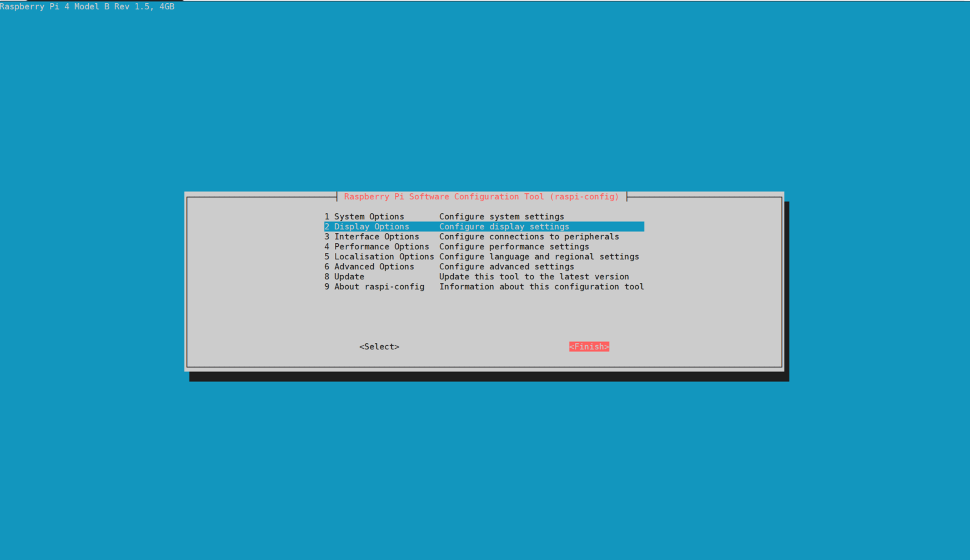This screenshot has height=560, width=970.
Task: Click 'Configure advanced settings' description
Action: [x=507, y=267]
